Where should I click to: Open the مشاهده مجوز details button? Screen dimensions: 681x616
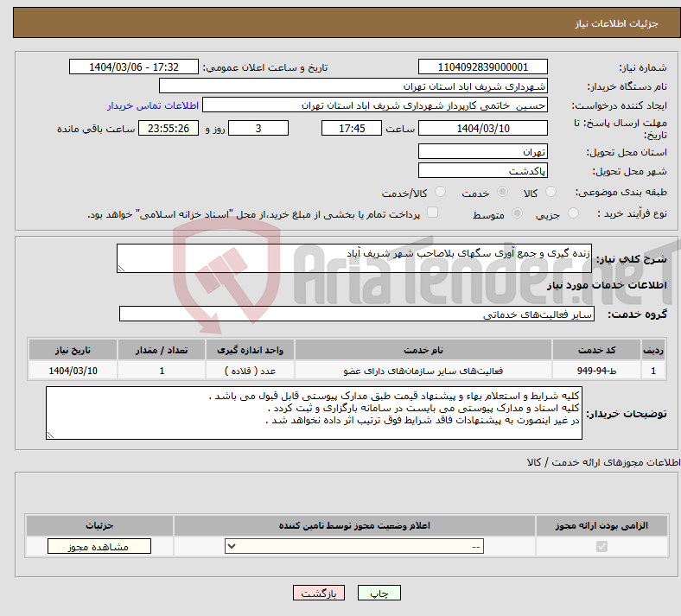[x=99, y=546]
